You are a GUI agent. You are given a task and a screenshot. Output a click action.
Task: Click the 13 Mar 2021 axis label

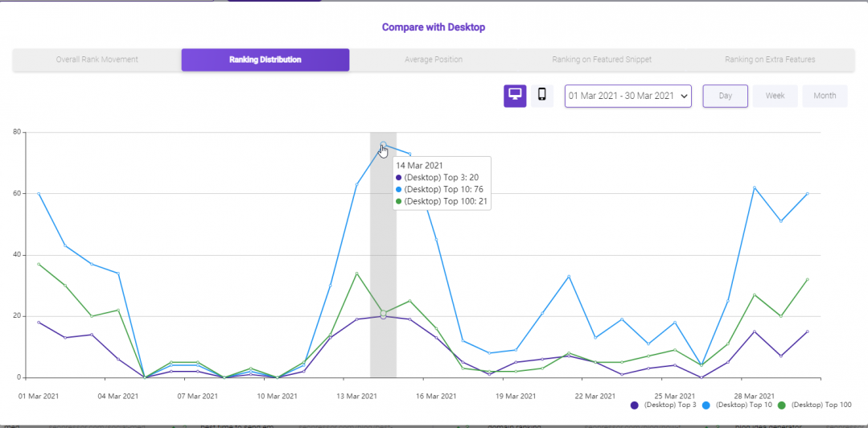[357, 397]
